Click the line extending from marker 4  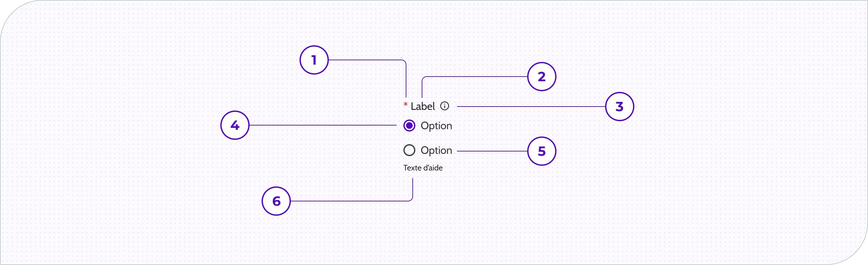click(x=323, y=126)
